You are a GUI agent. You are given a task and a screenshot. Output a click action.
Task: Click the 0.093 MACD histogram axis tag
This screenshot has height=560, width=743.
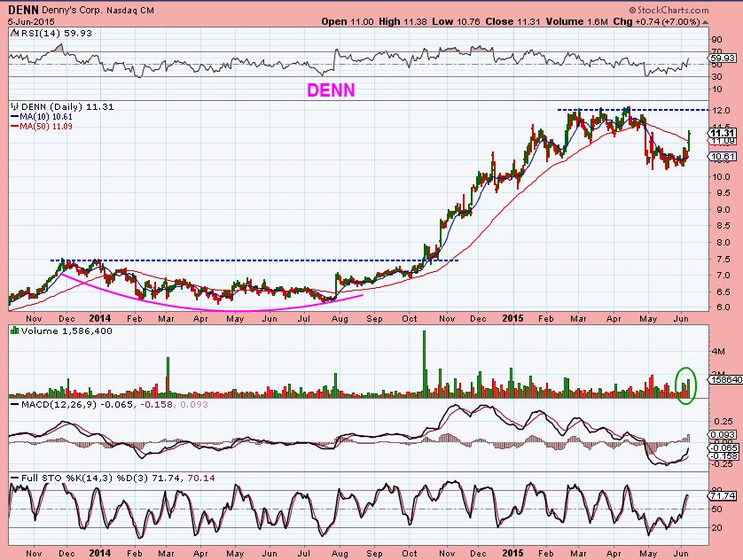pyautogui.click(x=723, y=434)
